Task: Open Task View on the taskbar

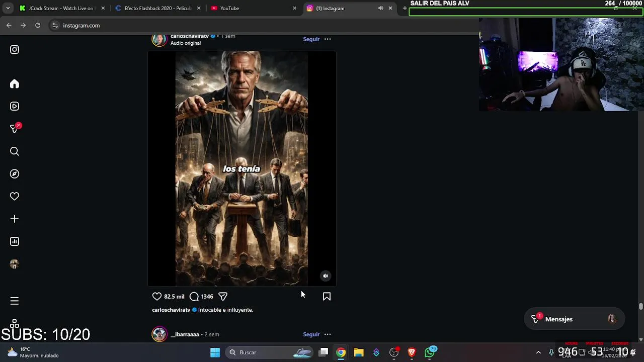Action: [x=324, y=352]
